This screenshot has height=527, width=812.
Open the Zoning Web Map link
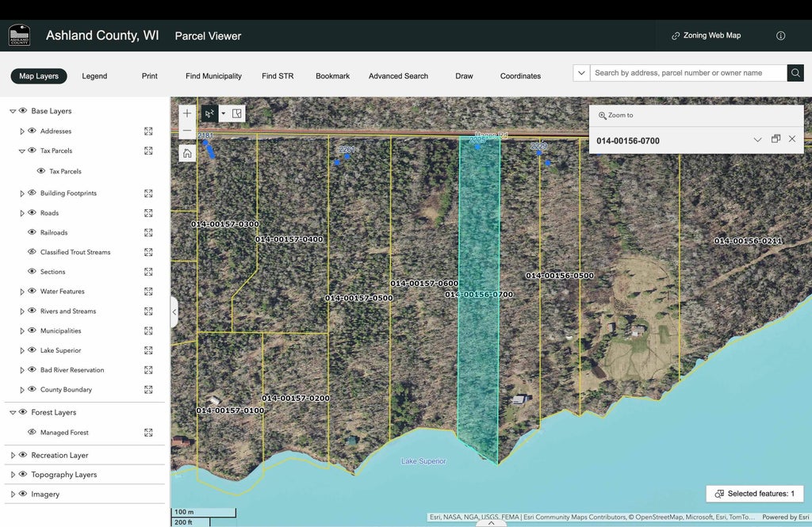(x=706, y=36)
